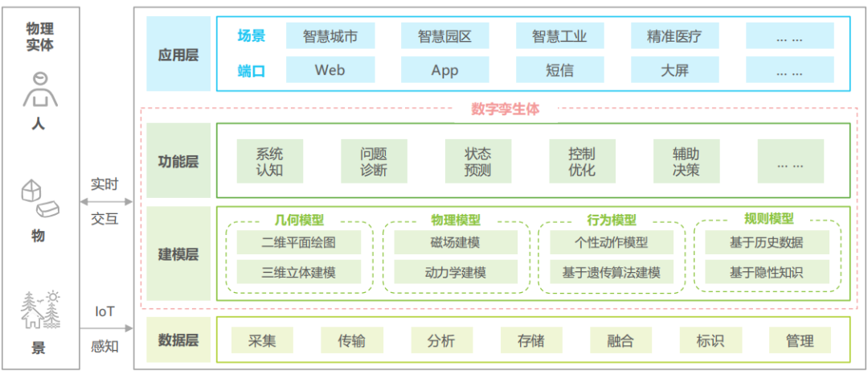
Task: Open the 应用层 layer label
Action: click(x=178, y=55)
